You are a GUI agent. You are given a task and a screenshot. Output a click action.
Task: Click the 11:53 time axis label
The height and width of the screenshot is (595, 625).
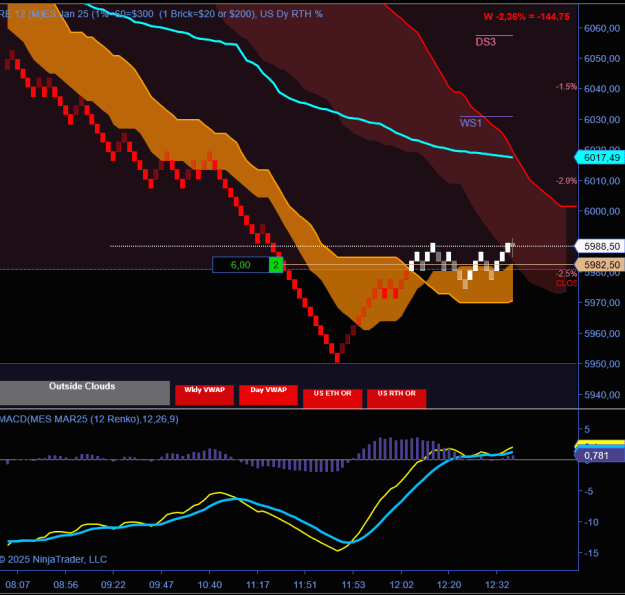point(353,585)
